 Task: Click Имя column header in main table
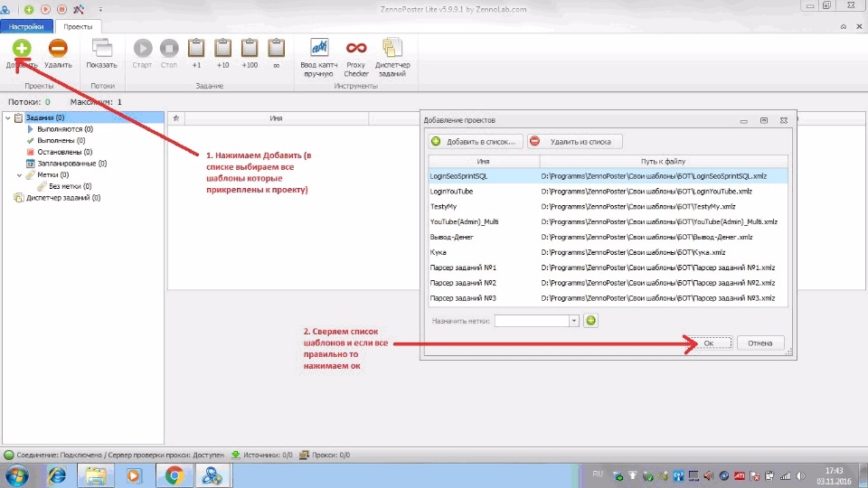277,117
